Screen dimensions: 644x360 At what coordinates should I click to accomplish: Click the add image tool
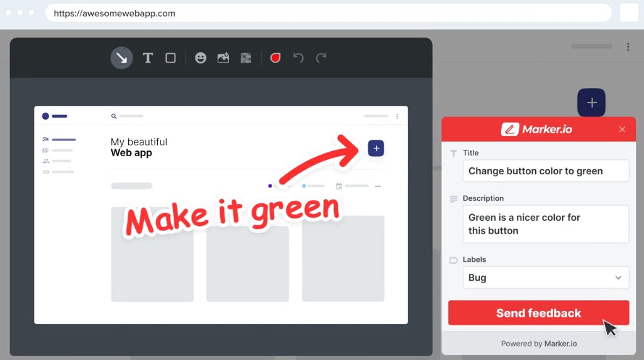[x=223, y=58]
